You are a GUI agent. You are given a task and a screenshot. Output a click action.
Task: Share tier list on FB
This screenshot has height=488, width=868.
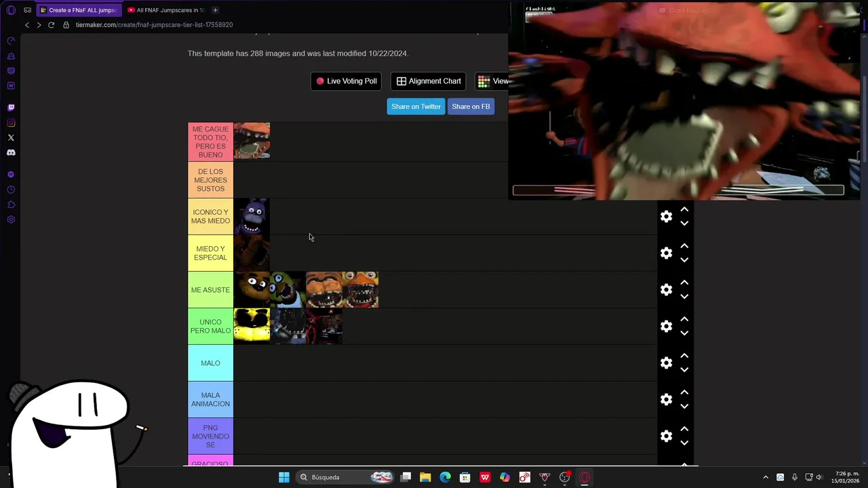click(x=471, y=106)
